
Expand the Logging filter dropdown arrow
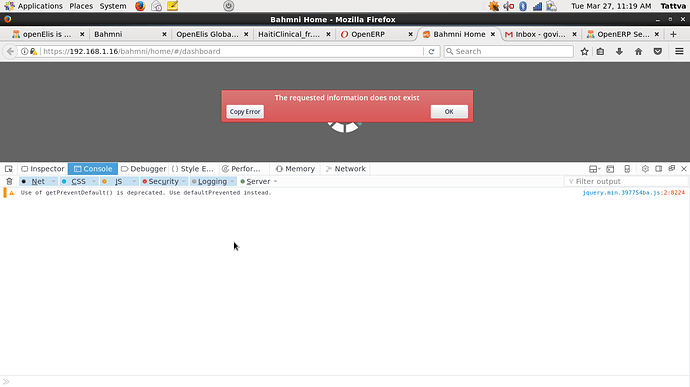click(x=232, y=181)
